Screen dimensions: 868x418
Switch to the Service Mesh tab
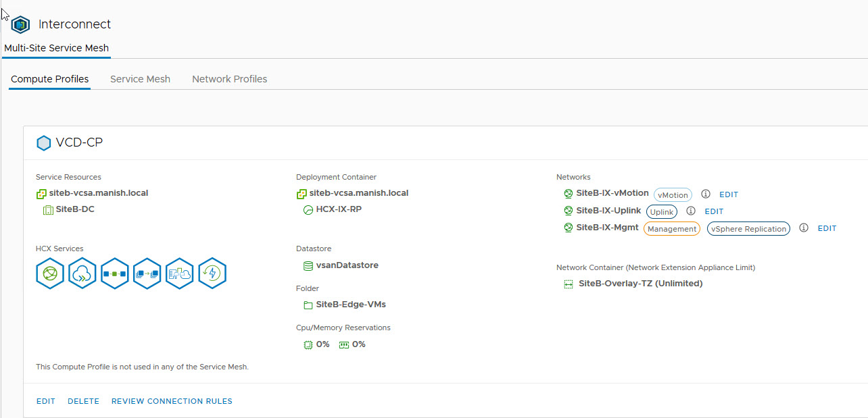(x=140, y=79)
